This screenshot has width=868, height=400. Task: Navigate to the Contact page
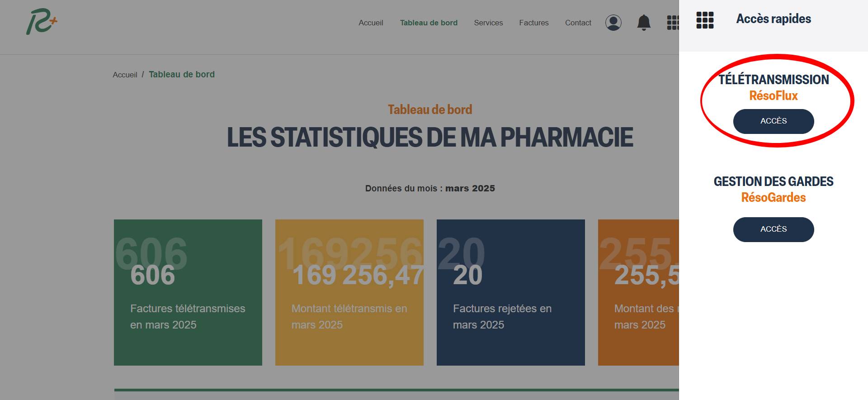pyautogui.click(x=578, y=23)
